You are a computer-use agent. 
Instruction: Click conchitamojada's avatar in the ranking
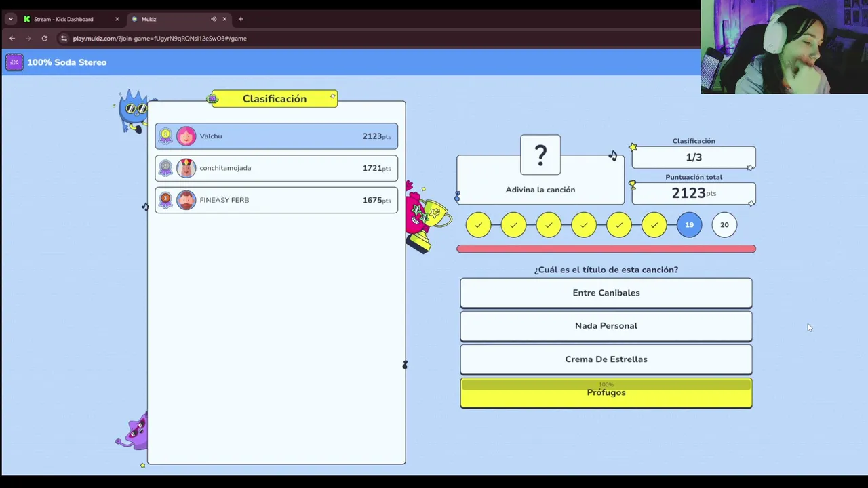click(x=186, y=168)
